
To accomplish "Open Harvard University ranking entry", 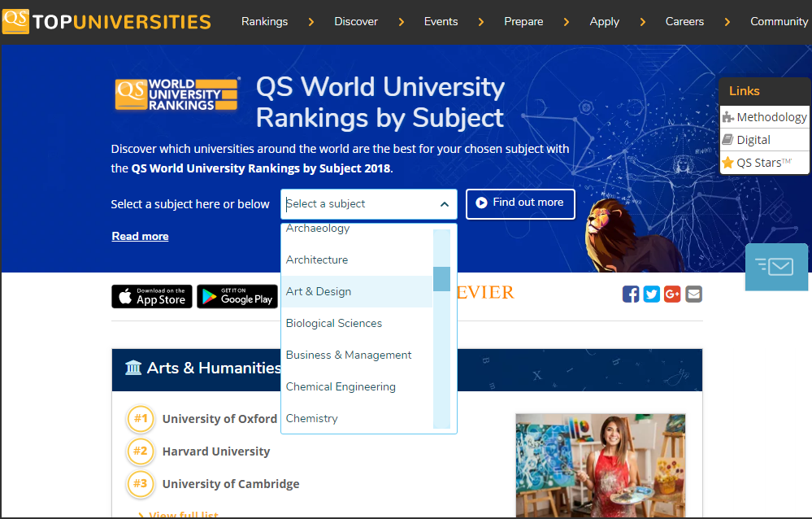I will coord(216,451).
